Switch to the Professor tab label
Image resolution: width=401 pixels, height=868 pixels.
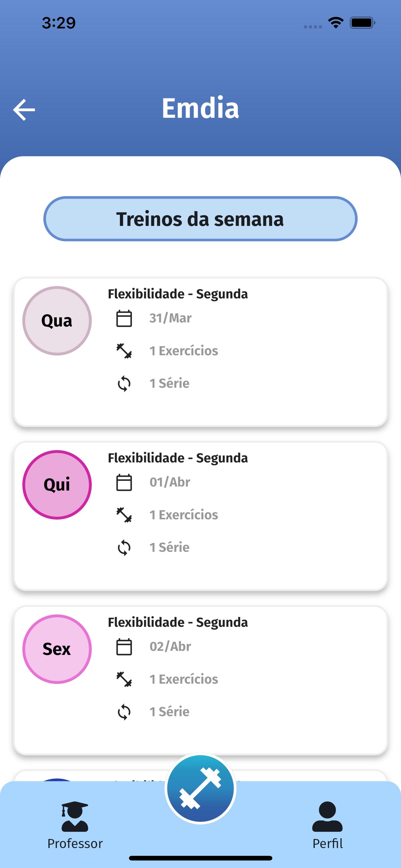(x=75, y=843)
